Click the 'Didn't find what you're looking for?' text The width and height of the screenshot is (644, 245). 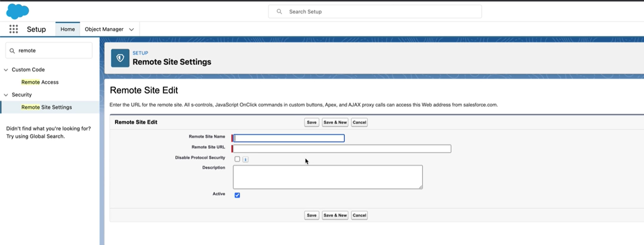(49, 128)
